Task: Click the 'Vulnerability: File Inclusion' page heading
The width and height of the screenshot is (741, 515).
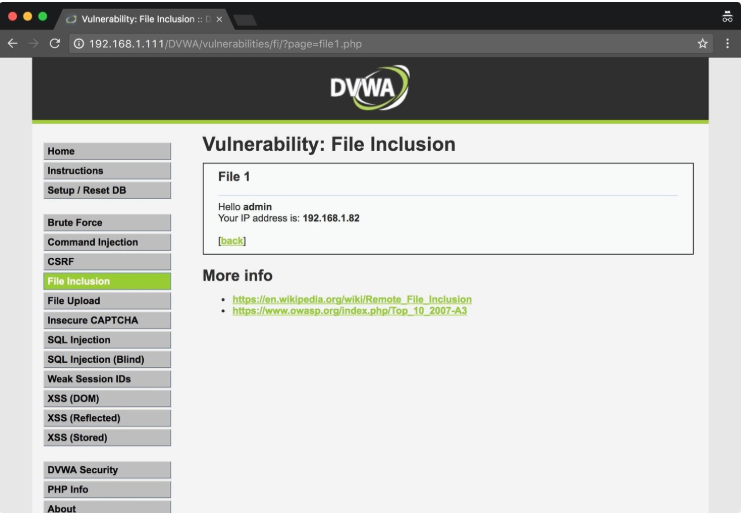Action: pyautogui.click(x=329, y=145)
